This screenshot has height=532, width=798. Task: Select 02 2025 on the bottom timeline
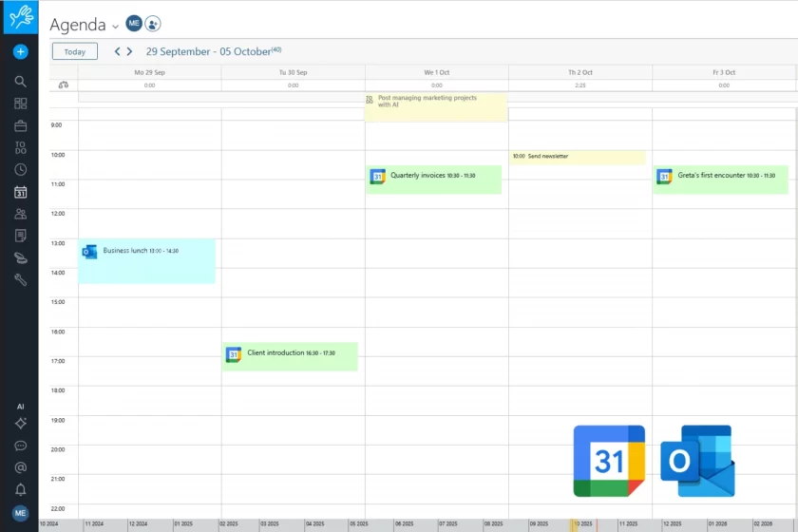click(229, 524)
